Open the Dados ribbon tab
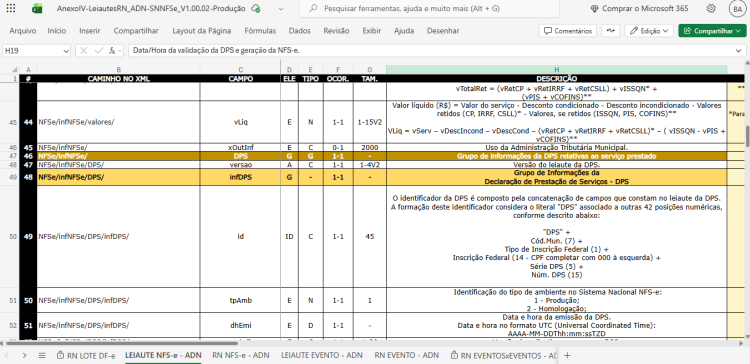The width and height of the screenshot is (750, 364). 299,31
